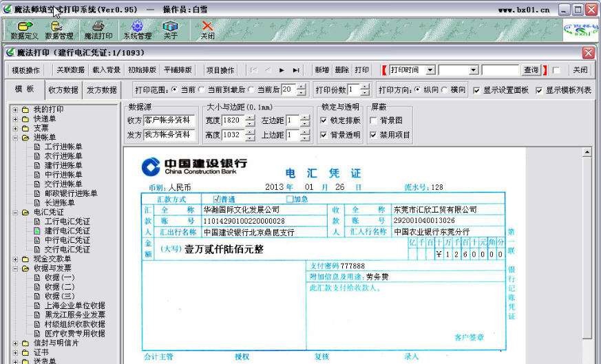Toggle 背景透明 checkbox
The image size is (601, 364).
324,135
